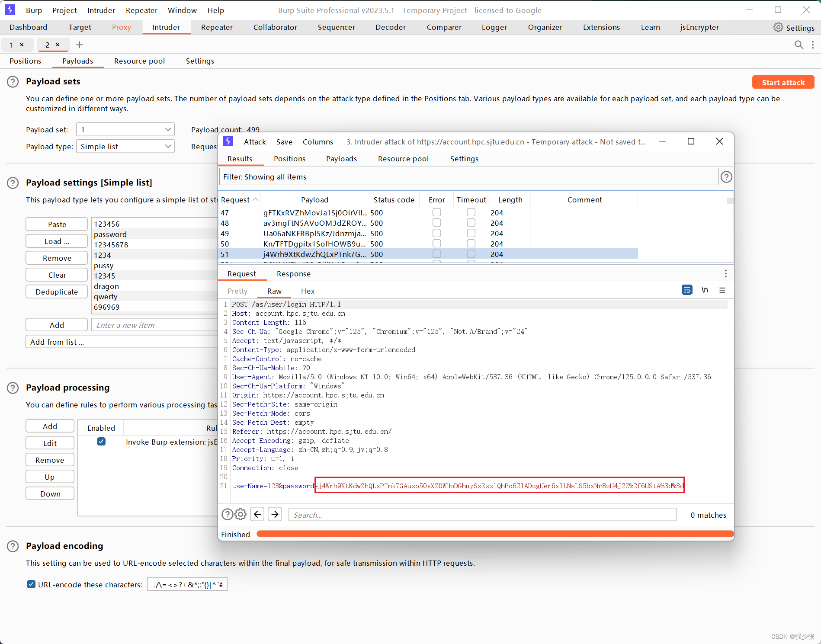Click the Load ... button
This screenshot has height=644, width=821.
tap(57, 241)
